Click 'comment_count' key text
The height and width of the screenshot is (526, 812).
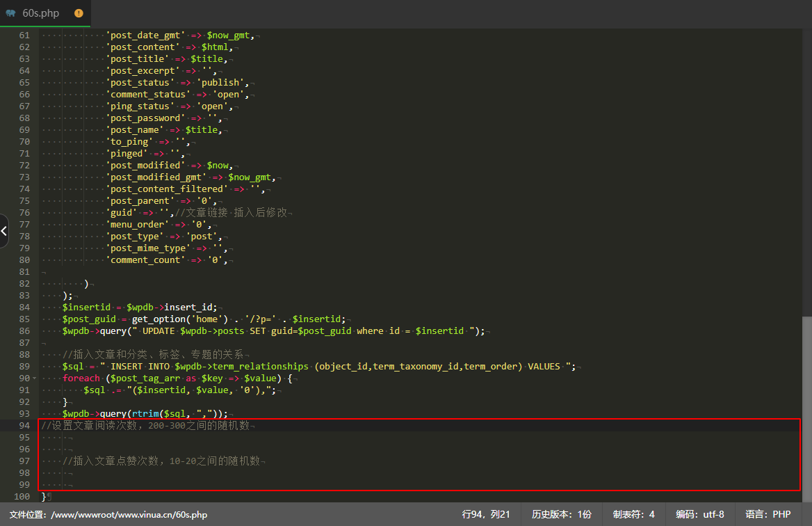(145, 260)
